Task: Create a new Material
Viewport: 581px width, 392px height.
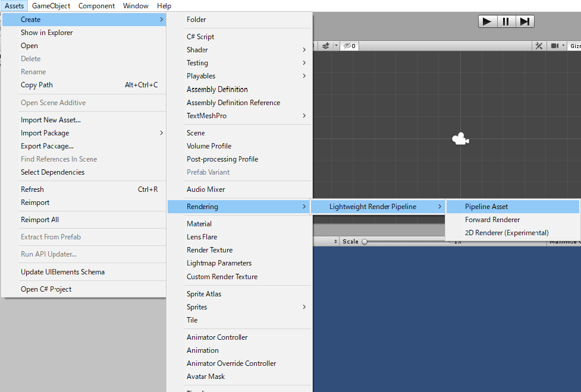Action: point(240,224)
